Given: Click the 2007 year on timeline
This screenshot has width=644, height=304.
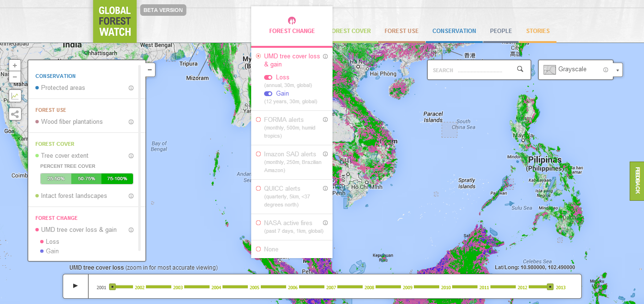Looking at the screenshot, I should pyautogui.click(x=331, y=288).
